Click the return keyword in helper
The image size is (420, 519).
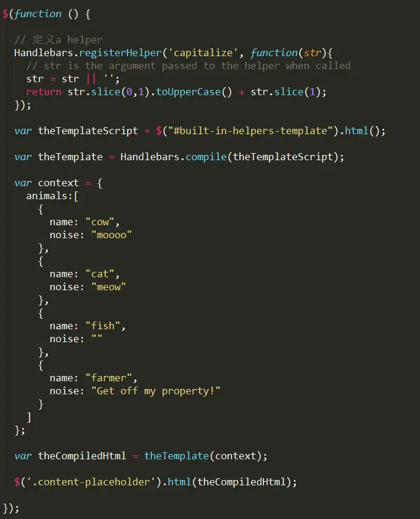(x=44, y=92)
